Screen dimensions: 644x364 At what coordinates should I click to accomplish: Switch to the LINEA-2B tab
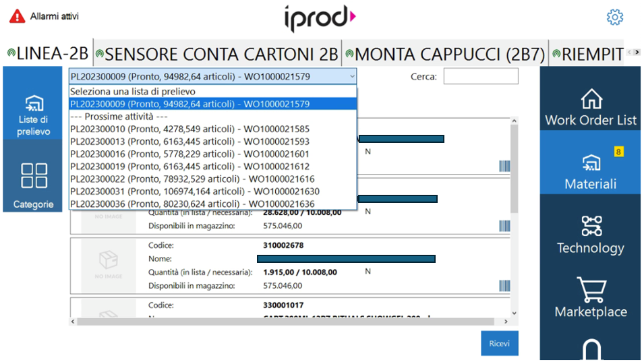click(x=48, y=53)
